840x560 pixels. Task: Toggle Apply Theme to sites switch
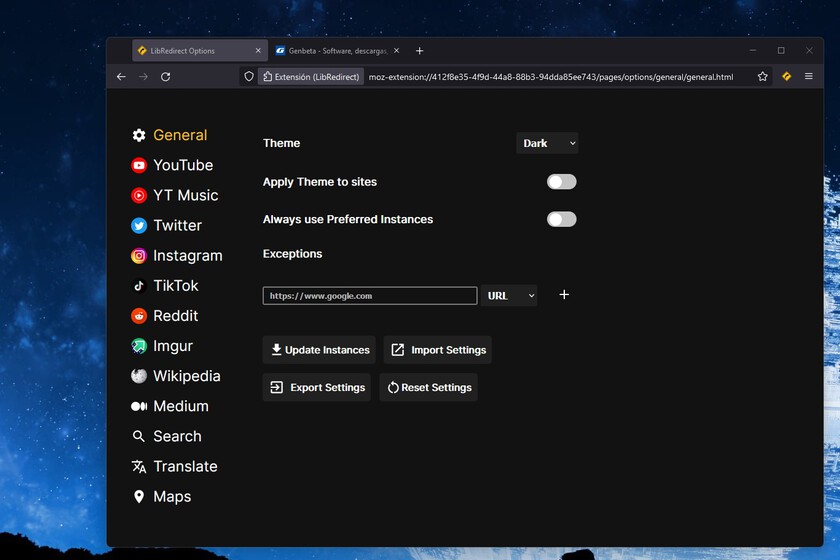pos(561,182)
